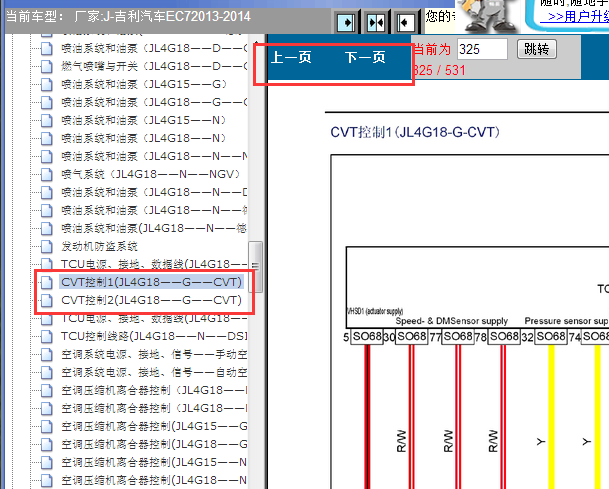Select 空调压缩机离合器控制(JL4G18——G entry
The height and width of the screenshot is (489, 609).
point(154,444)
